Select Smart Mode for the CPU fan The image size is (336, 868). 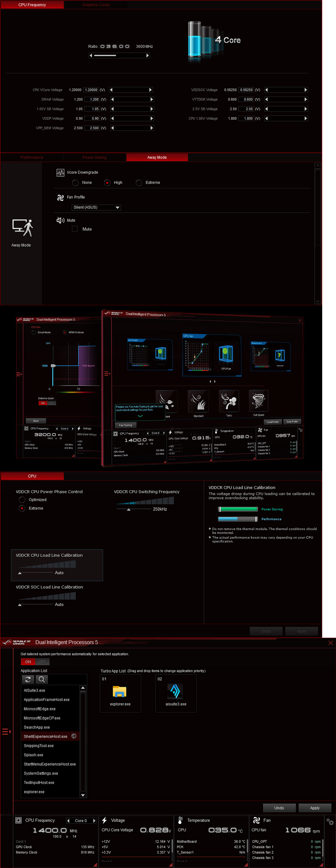point(34,332)
